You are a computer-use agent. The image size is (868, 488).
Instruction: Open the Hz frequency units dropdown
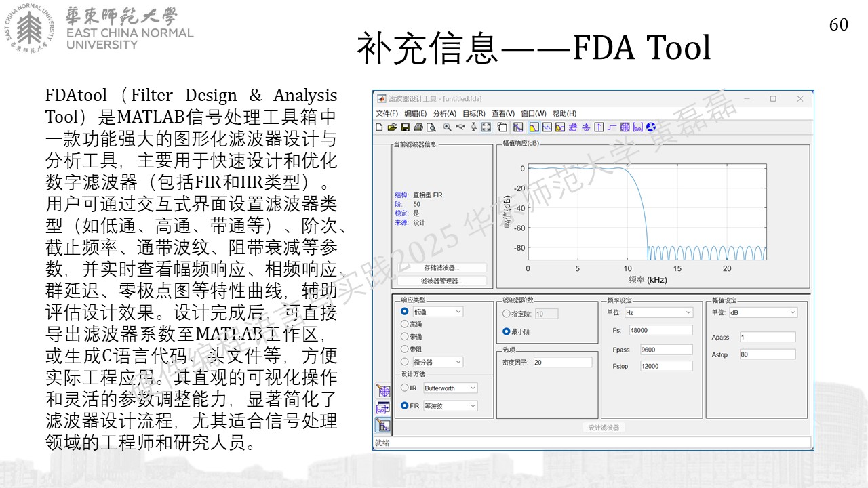[x=658, y=312]
